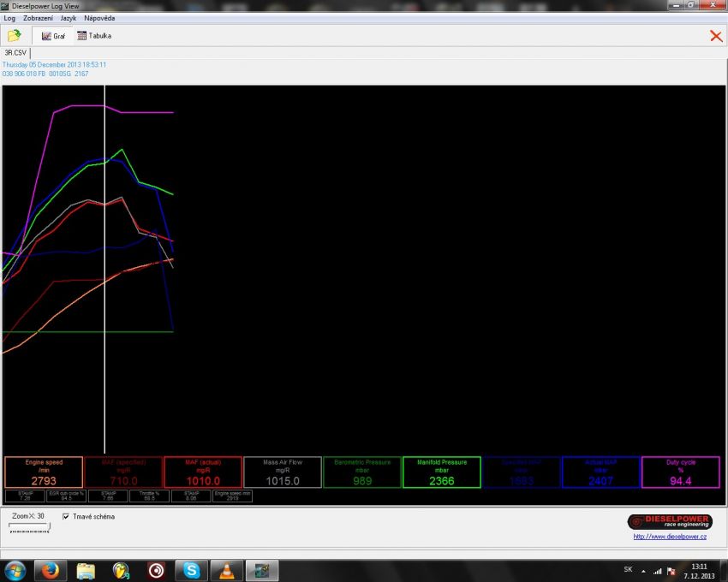Open the Log menu
The width and height of the screenshot is (728, 582).
pyautogui.click(x=9, y=18)
